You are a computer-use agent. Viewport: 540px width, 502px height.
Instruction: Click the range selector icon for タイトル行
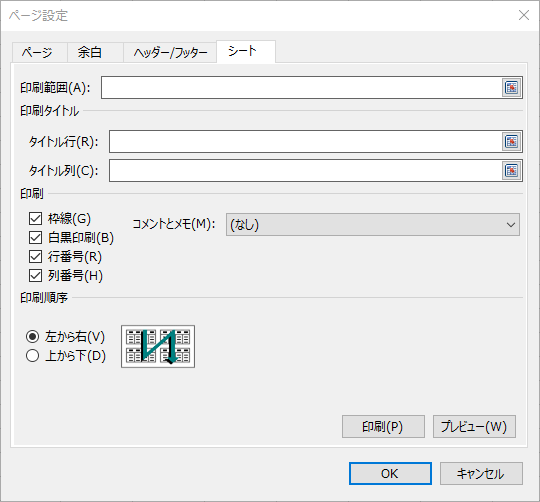511,142
